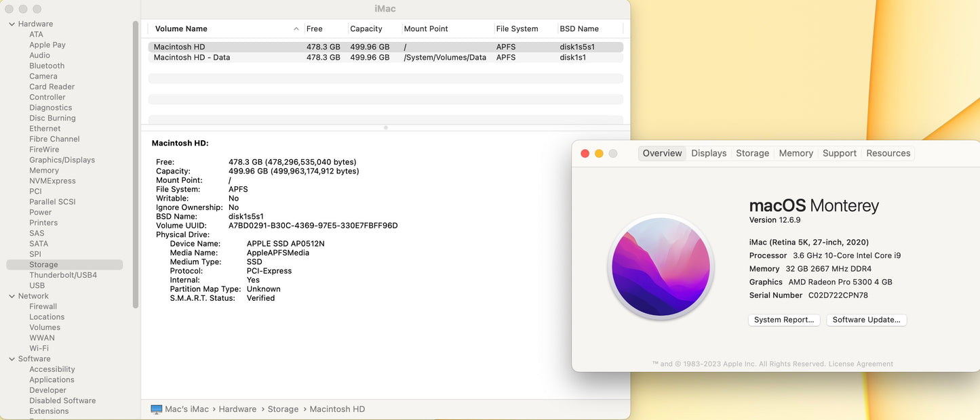This screenshot has height=420, width=980.
Task: Collapse the Network section disclosure triangle
Action: point(12,296)
